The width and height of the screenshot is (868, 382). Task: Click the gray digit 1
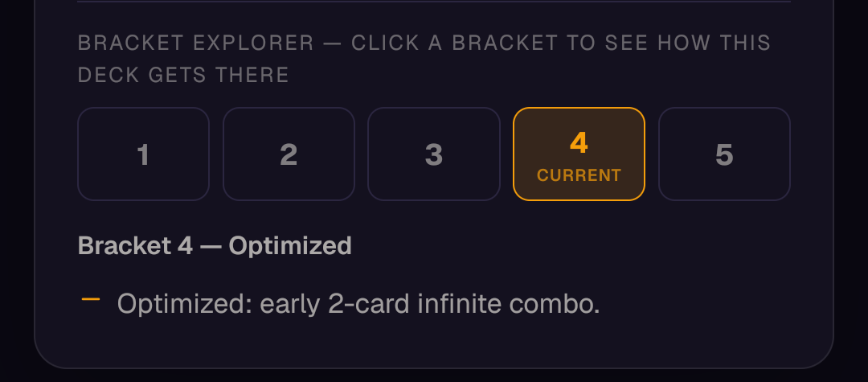[143, 154]
